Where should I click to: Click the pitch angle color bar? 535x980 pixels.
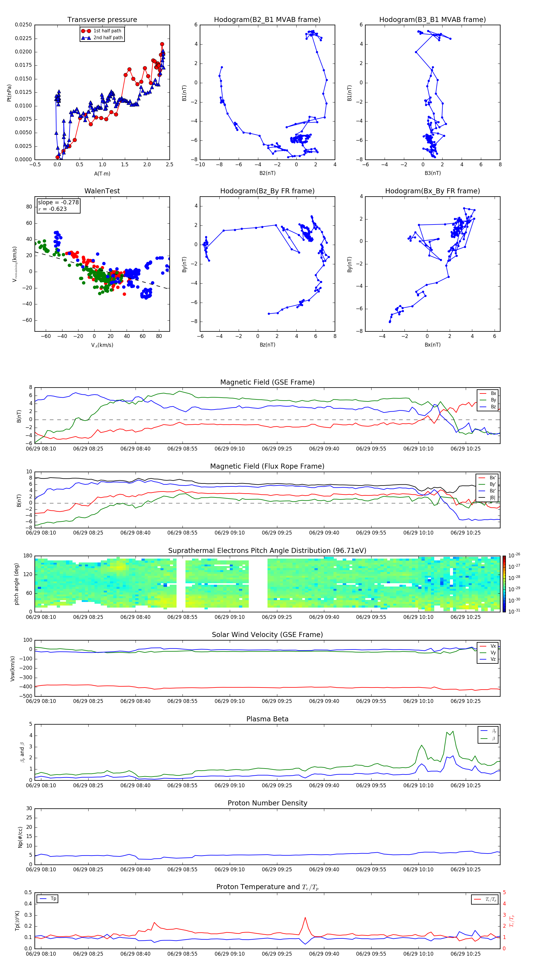(504, 584)
